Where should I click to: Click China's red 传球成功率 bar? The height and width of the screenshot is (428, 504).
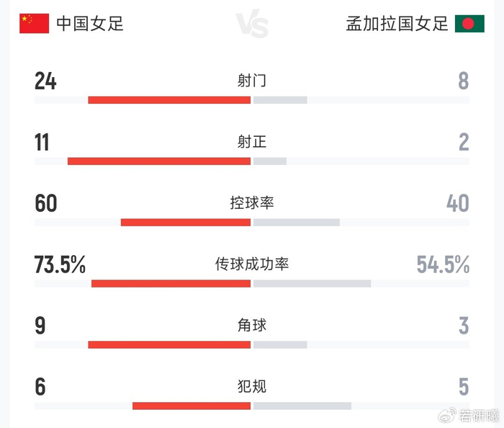click(171, 284)
